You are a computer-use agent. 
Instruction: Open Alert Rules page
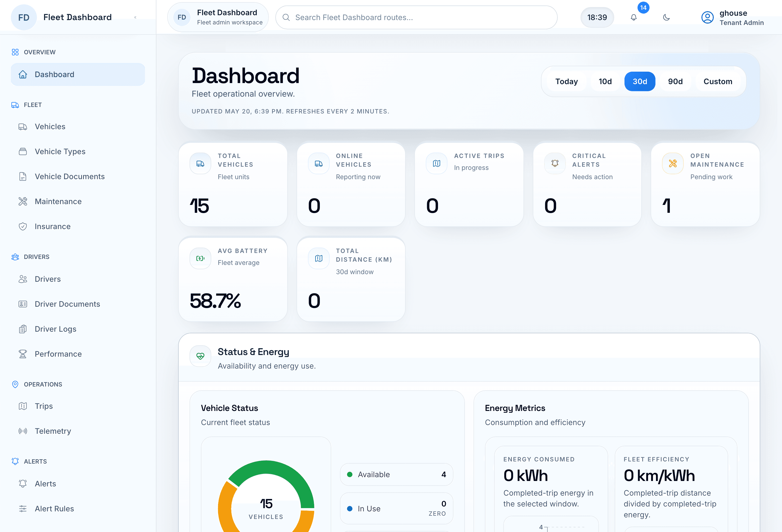(78, 509)
